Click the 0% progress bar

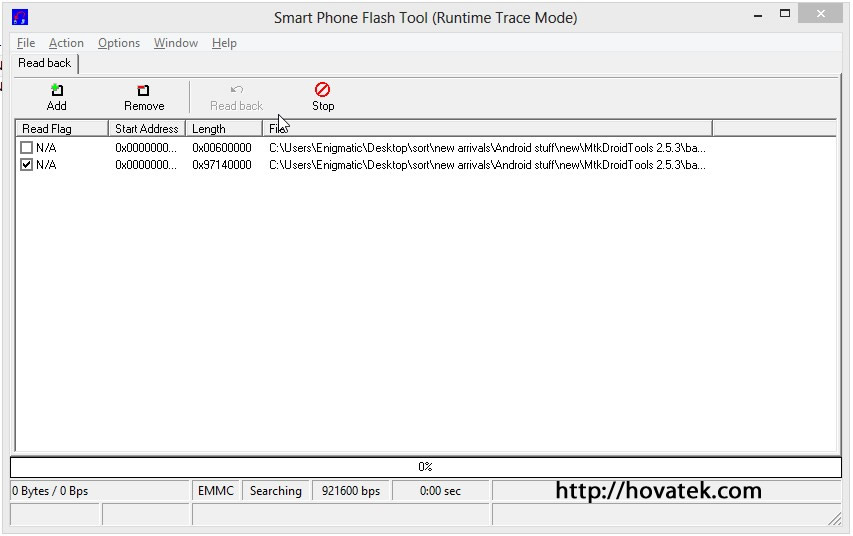425,467
